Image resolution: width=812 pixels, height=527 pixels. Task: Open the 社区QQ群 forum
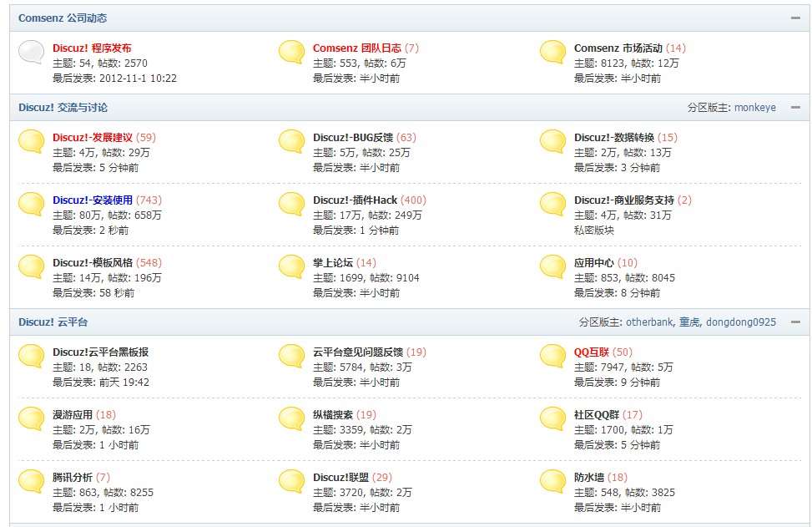(x=597, y=414)
